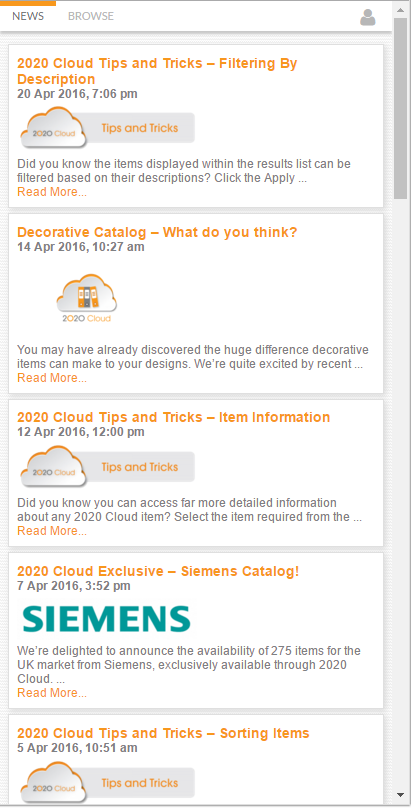
Task: Switch to the BROWSE tab
Action: click(x=91, y=16)
